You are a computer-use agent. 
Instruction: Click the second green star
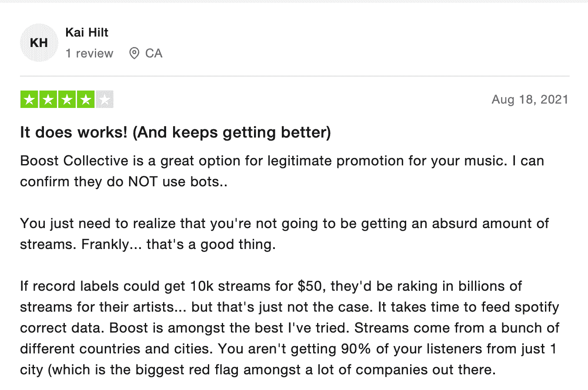[x=48, y=100]
